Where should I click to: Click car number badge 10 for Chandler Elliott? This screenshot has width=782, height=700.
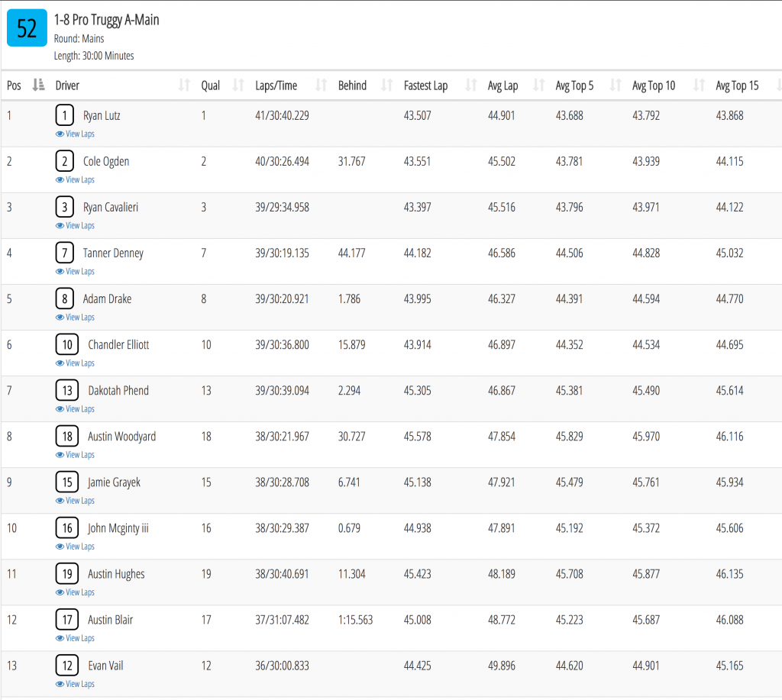click(x=67, y=344)
